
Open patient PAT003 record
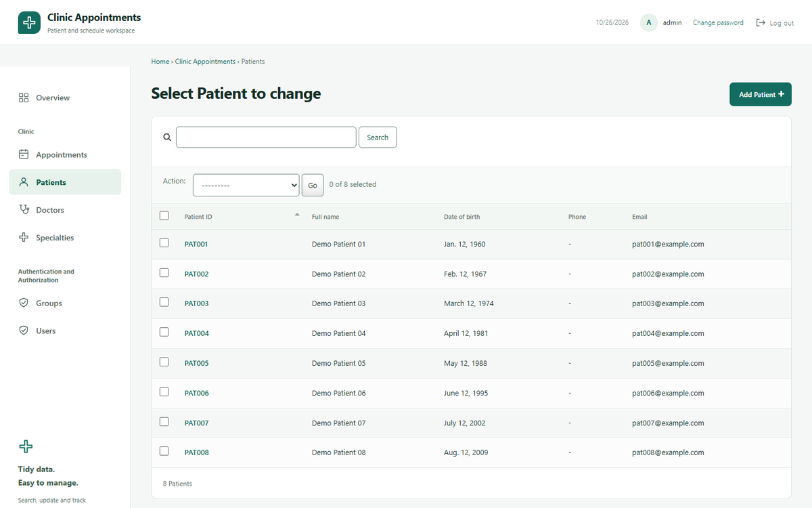pos(196,303)
